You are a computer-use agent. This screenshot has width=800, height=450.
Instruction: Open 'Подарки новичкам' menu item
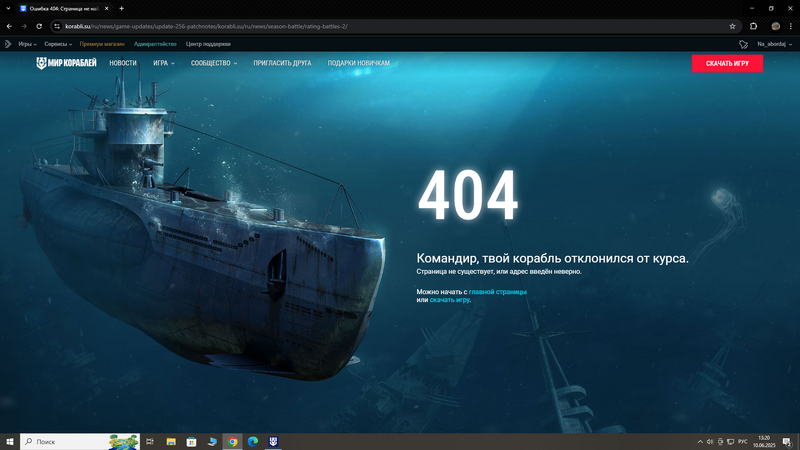359,63
